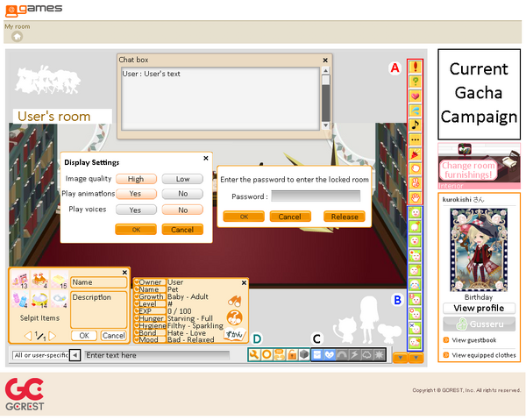Open the Current Gacha Campaign banner
Screen dimensions: 526x420
point(479,95)
